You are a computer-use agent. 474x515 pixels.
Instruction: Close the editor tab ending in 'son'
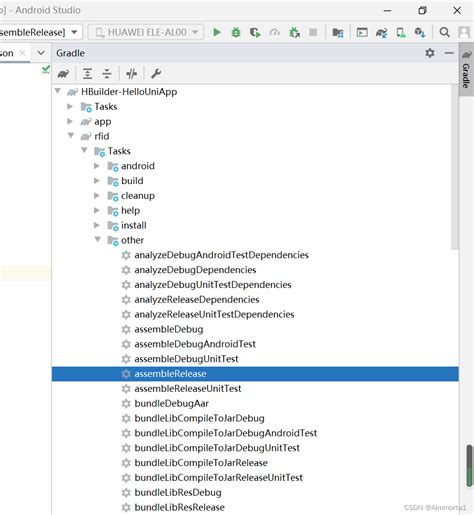click(22, 53)
